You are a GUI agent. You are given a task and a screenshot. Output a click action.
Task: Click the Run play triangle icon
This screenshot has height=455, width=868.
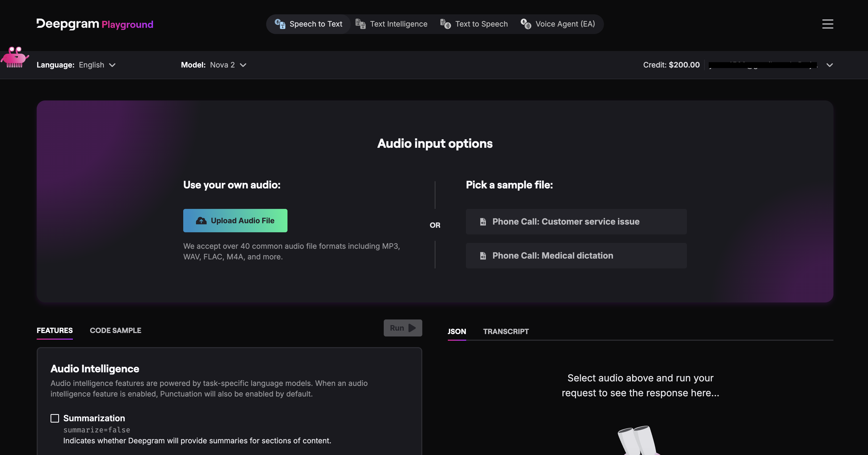412,328
